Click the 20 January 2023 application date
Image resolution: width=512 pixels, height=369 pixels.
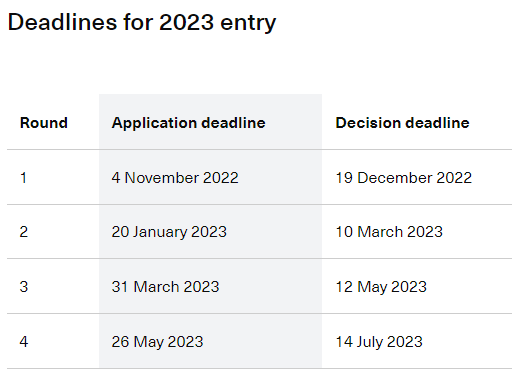coord(169,232)
